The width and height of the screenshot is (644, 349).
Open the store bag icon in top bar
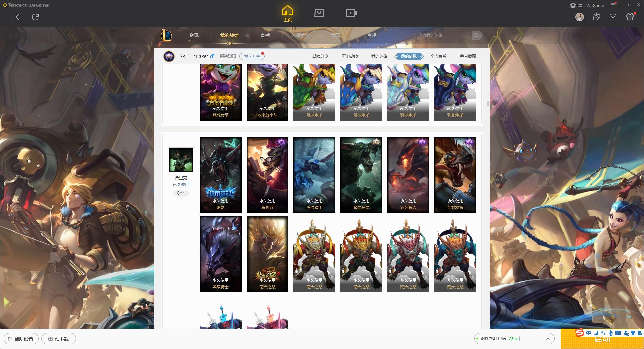319,13
